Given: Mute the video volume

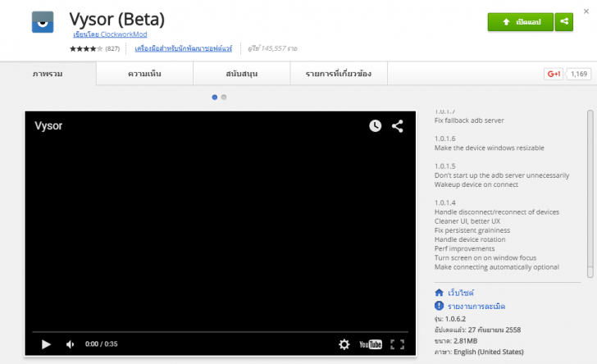Looking at the screenshot, I should [x=70, y=344].
